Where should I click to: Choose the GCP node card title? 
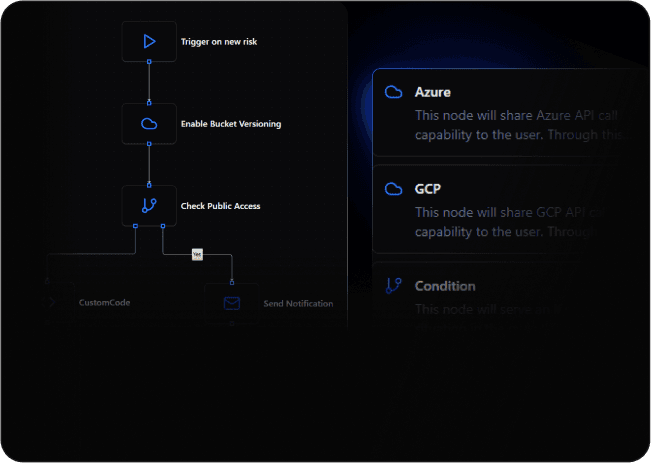coord(428,189)
